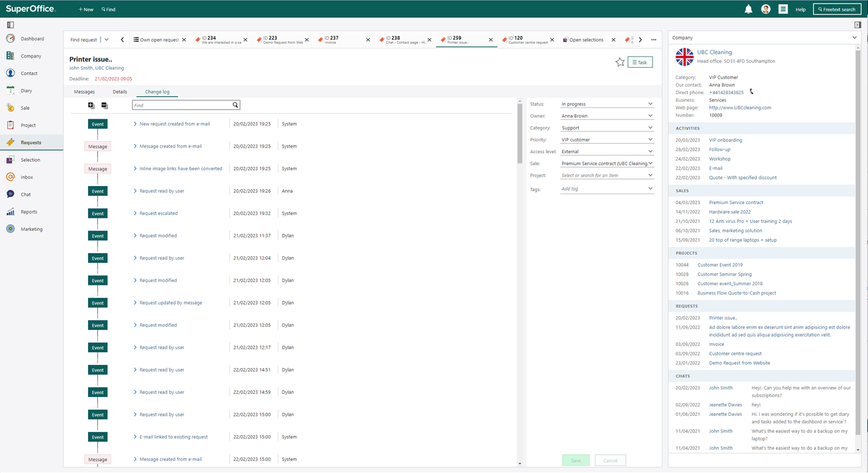Select the Change log tab
The image size is (868, 473).
click(157, 92)
